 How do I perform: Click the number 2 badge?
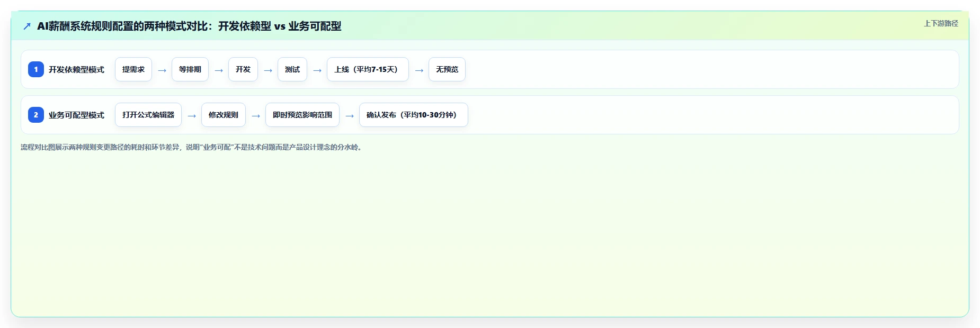[x=36, y=115]
